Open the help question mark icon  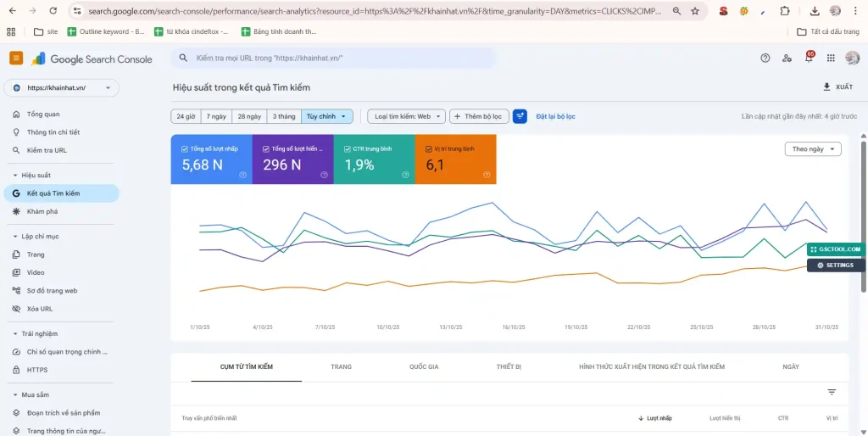pos(765,59)
